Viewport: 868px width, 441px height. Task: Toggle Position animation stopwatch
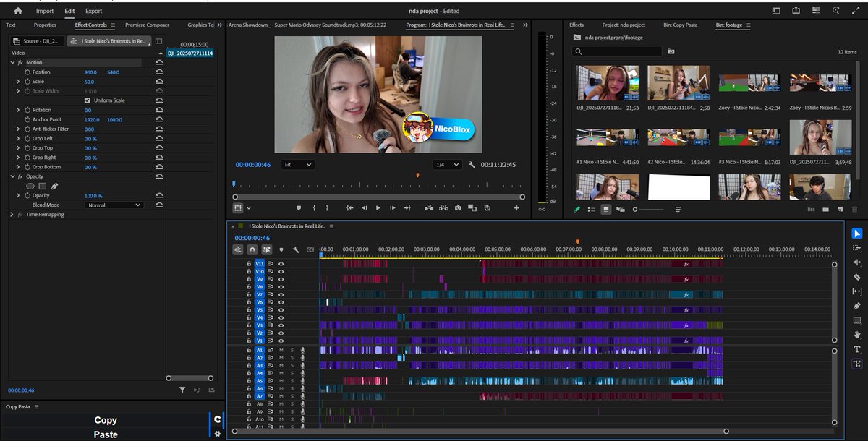point(27,72)
